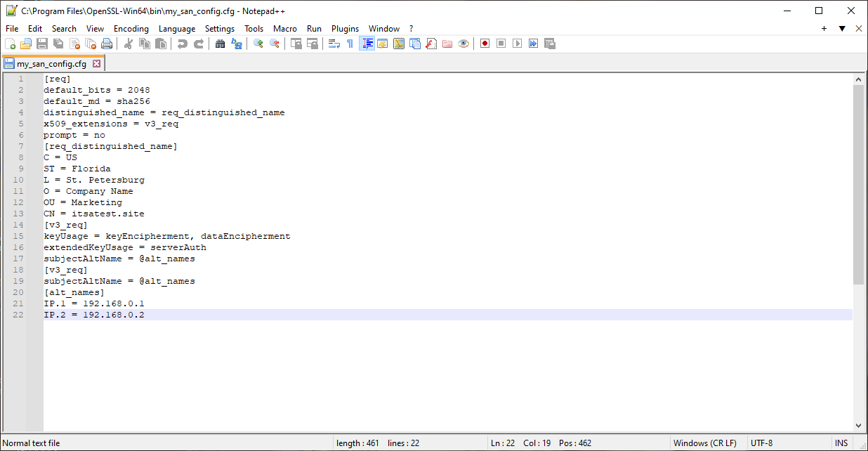Viewport: 868px width, 451px height.
Task: Toggle word wrap for the document
Action: pyautogui.click(x=333, y=43)
